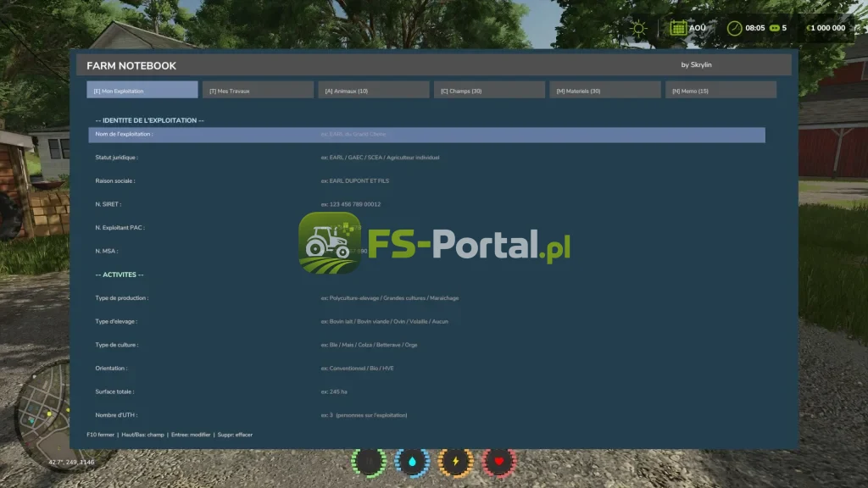Select the N. SIRET example value

(350, 204)
